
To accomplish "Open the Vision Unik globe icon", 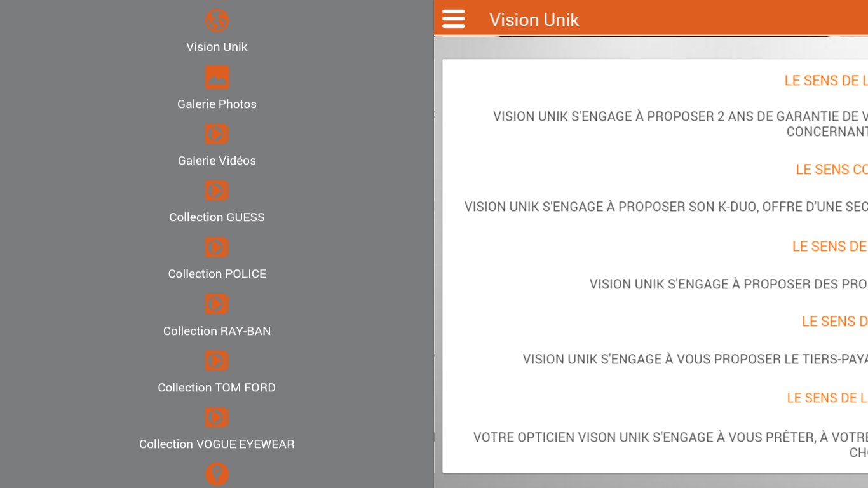I will click(217, 20).
